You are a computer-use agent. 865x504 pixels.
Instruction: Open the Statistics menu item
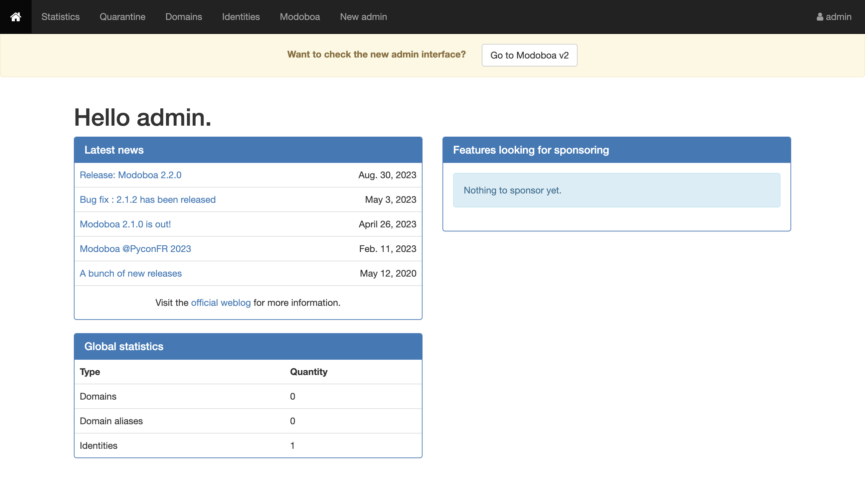point(61,17)
